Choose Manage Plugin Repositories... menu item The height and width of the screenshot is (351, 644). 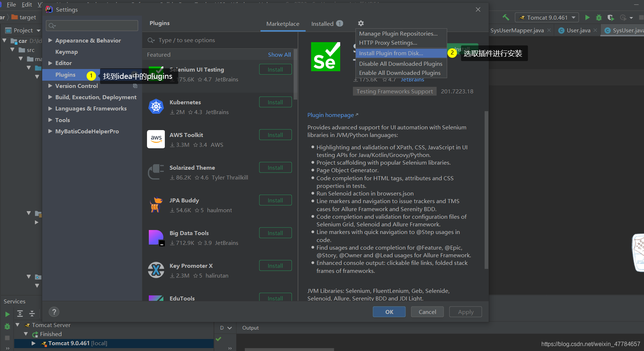click(401, 33)
